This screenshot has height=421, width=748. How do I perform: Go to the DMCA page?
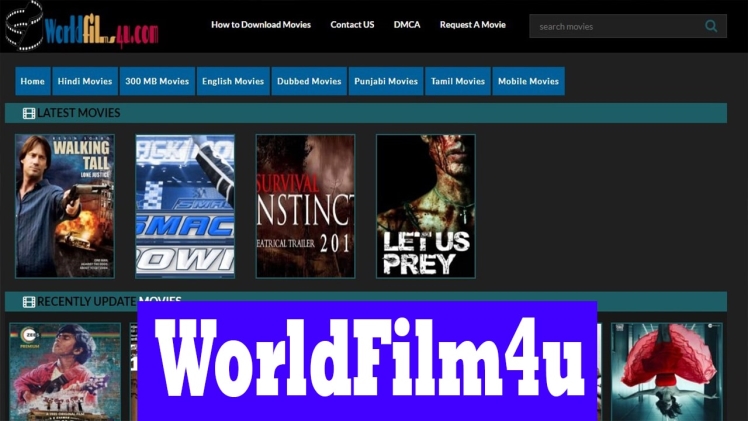click(407, 24)
